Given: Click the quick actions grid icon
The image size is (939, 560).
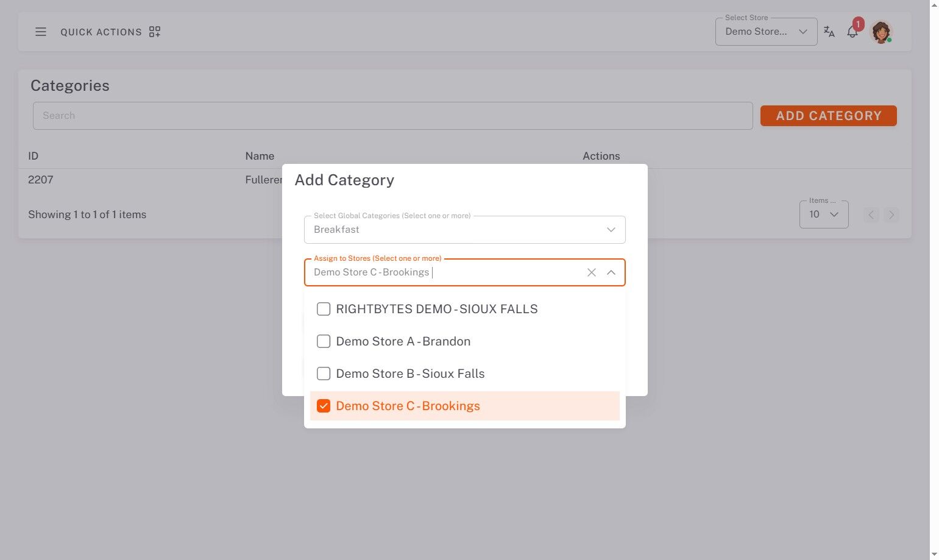Looking at the screenshot, I should (155, 32).
